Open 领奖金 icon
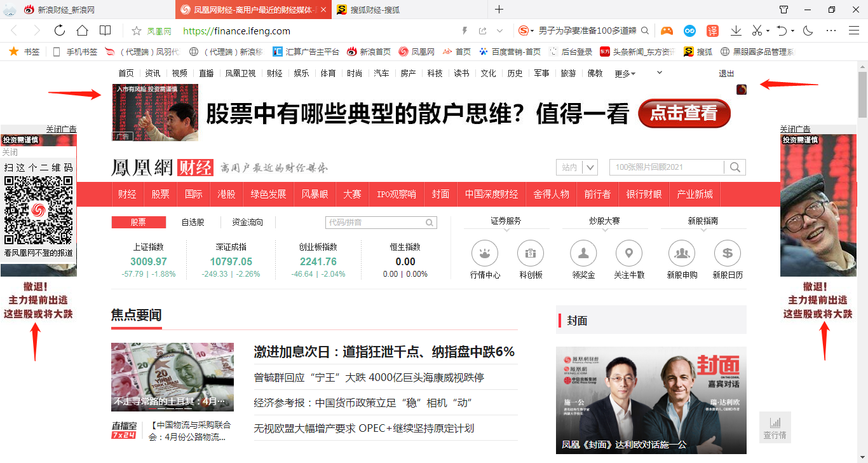 coord(583,254)
